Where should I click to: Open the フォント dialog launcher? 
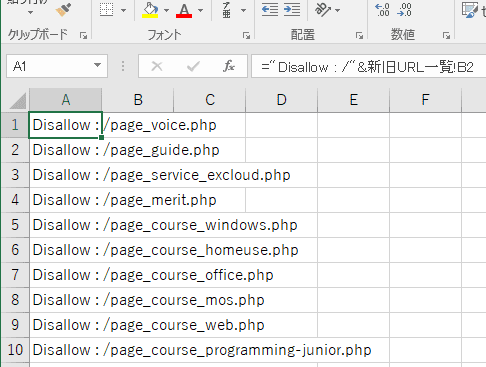click(246, 35)
